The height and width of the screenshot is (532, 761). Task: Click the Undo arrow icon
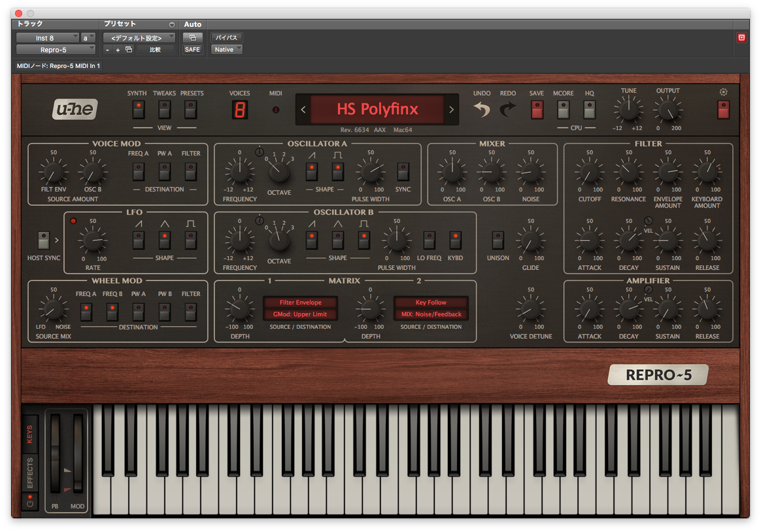point(481,110)
